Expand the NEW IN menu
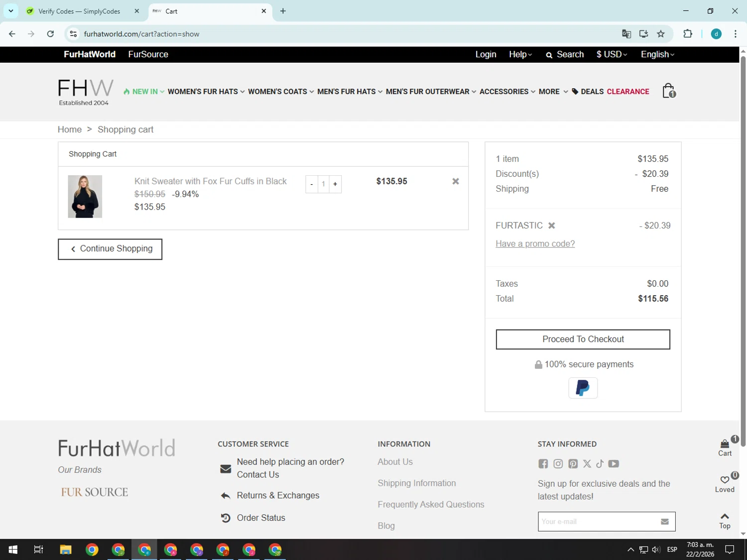Image resolution: width=747 pixels, height=560 pixels. coord(144,92)
